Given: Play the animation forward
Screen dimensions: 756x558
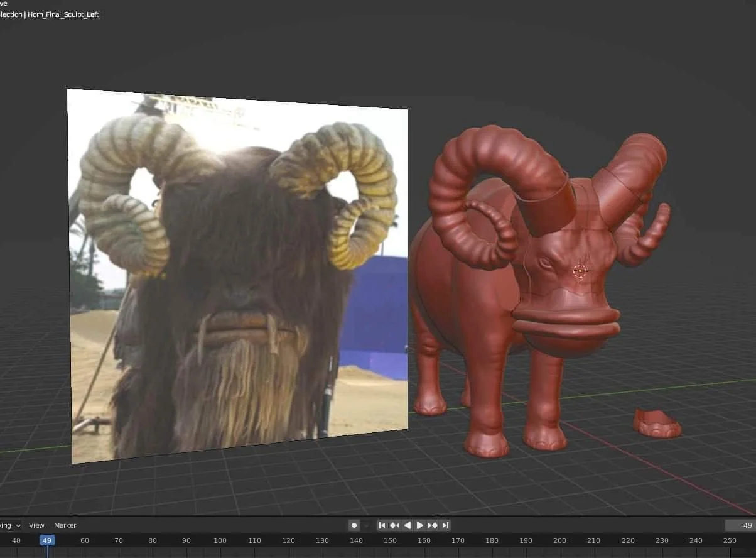Looking at the screenshot, I should (419, 525).
